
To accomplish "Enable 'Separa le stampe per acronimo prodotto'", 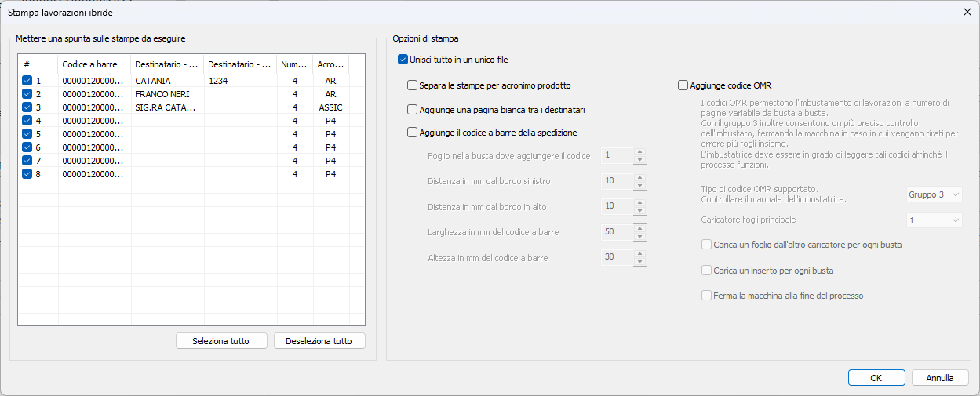I will coord(413,85).
